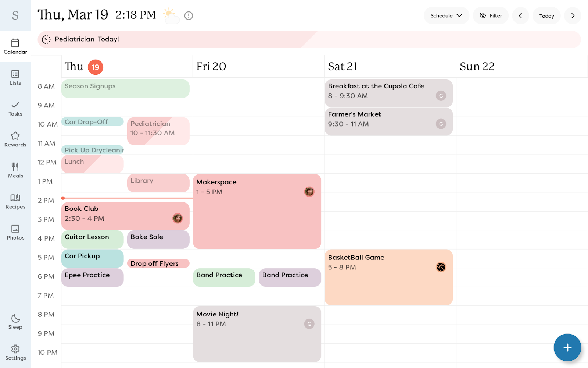Go to the Tasks checkmark section
Screen dimensions: 588x368
click(15, 109)
